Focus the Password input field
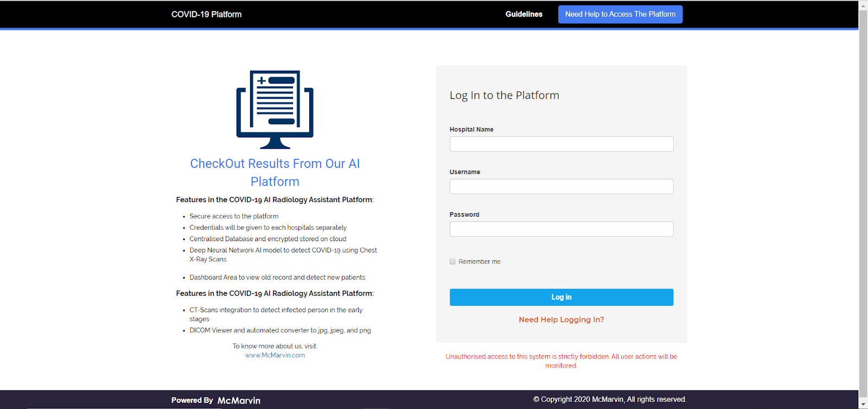 click(x=561, y=229)
